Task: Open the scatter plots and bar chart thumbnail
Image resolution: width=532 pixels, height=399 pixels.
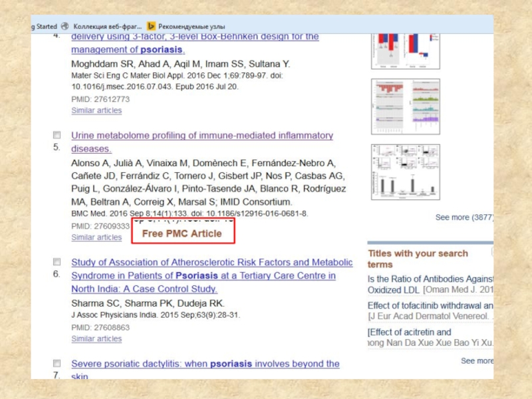Action: click(x=396, y=172)
